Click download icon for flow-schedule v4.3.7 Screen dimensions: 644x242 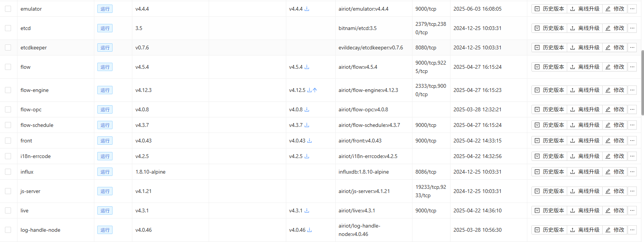307,125
